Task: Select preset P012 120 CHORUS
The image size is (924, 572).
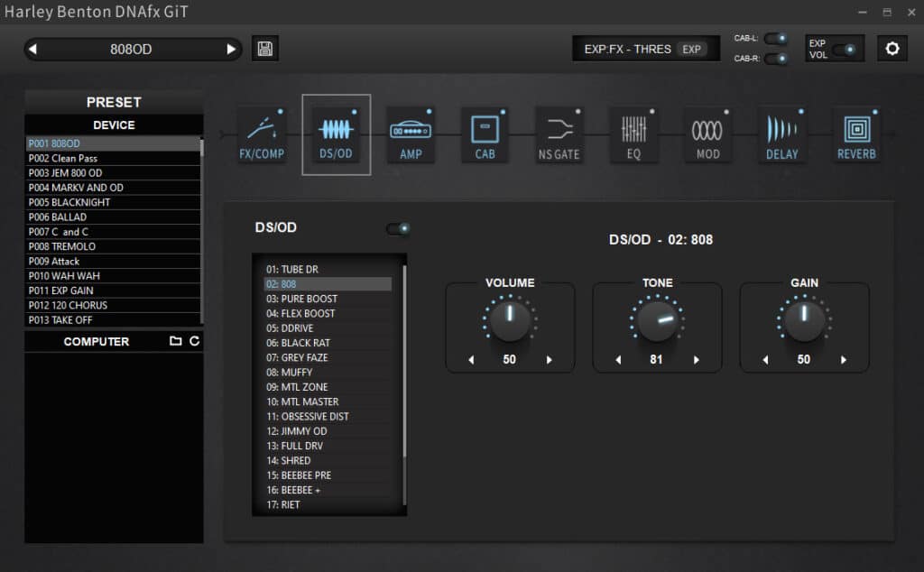Action: pyautogui.click(x=113, y=306)
